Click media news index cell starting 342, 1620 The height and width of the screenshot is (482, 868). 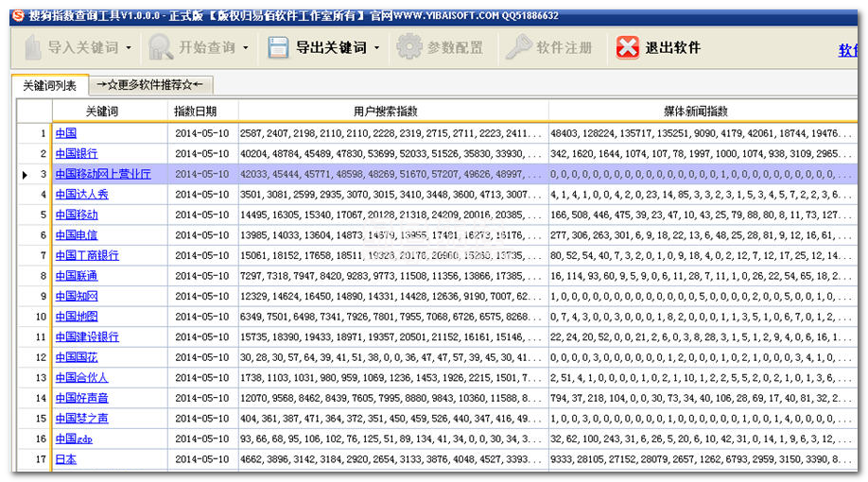[x=703, y=154]
